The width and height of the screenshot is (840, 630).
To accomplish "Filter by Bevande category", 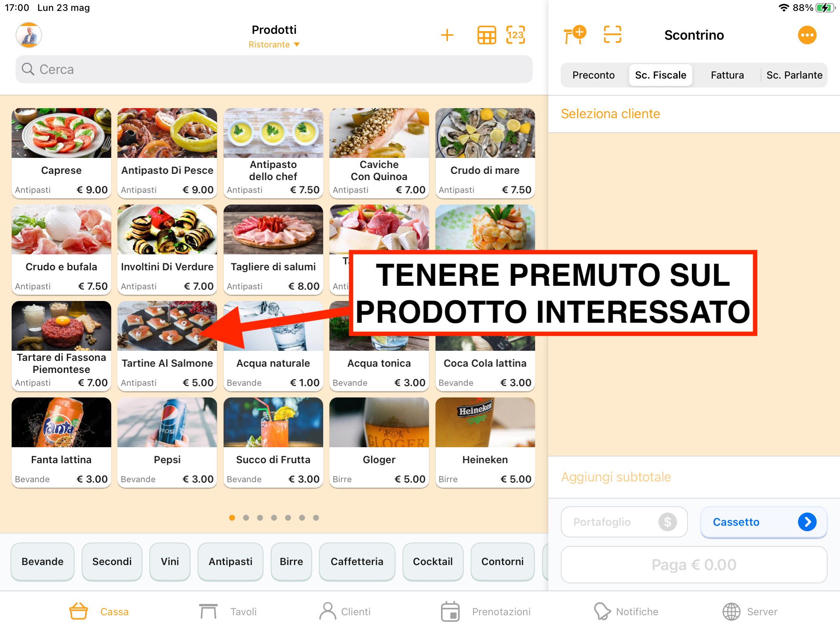I will pos(42,562).
